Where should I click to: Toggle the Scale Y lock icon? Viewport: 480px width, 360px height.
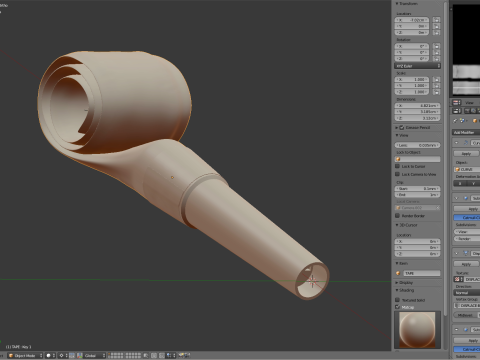click(x=436, y=86)
